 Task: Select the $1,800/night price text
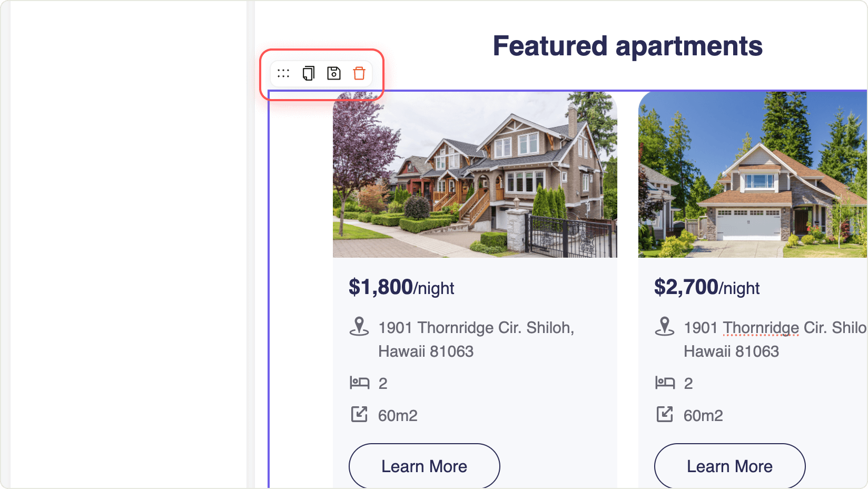pos(401,288)
